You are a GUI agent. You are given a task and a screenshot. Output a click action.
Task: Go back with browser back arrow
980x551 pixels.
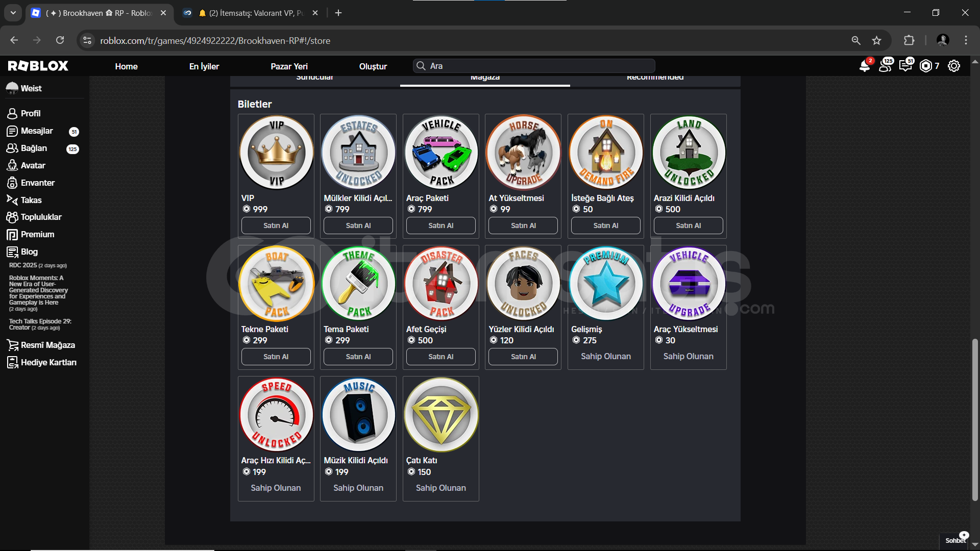click(14, 40)
